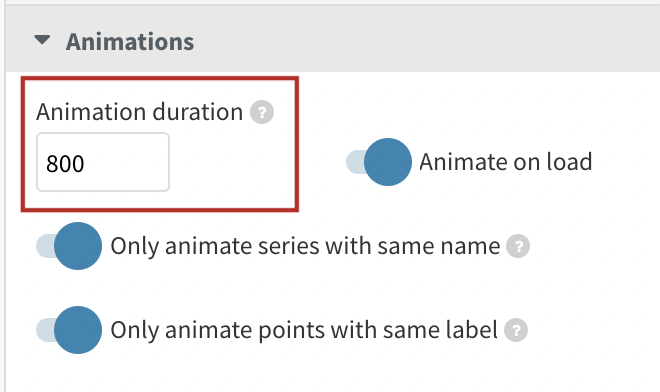Click blue knob of points label switch
The width and height of the screenshot is (660, 392).
coord(78,330)
